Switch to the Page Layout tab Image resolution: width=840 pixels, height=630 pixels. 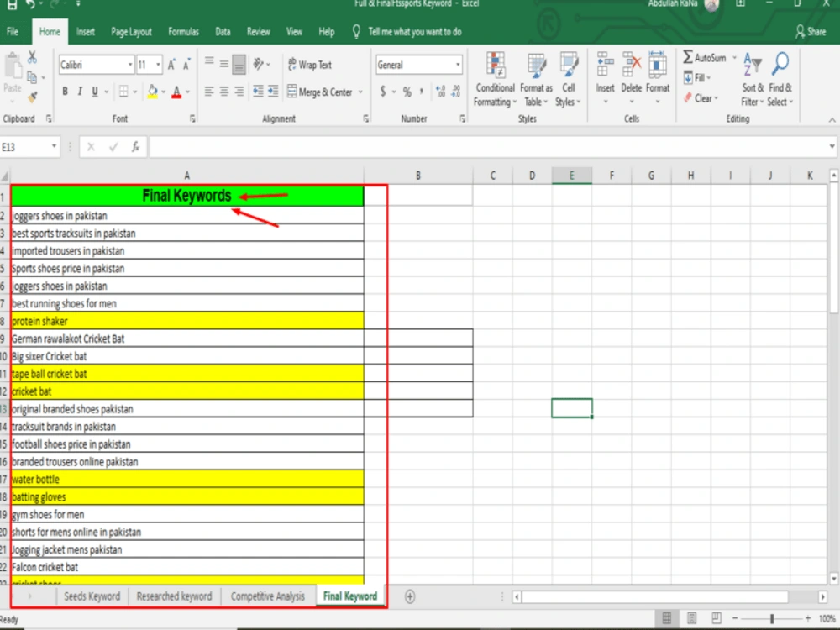pos(131,32)
